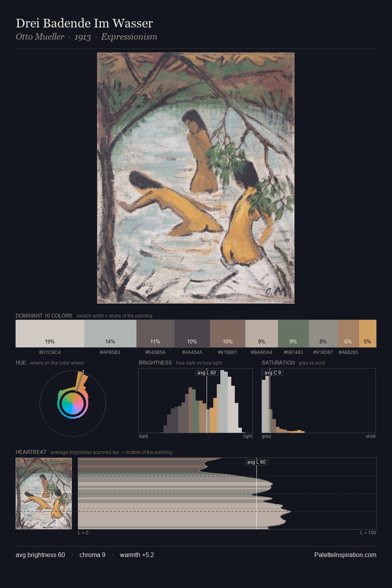392x588 pixels.
Task: Click the avg brightness 60 footer stat
Action: click(40, 555)
